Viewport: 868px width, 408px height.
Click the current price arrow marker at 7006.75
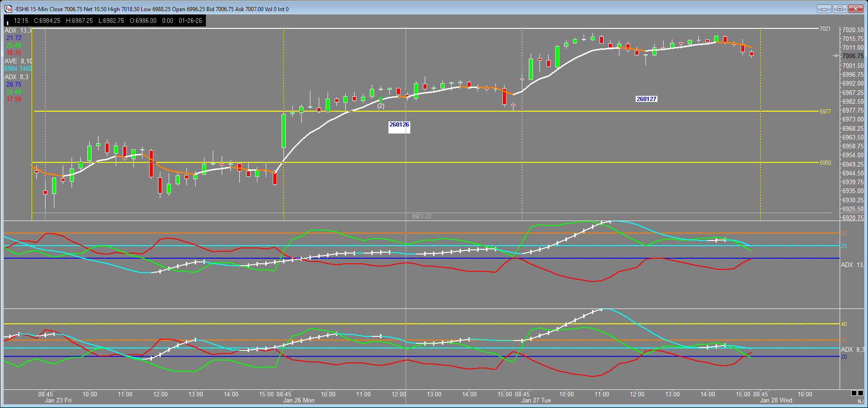(836, 56)
